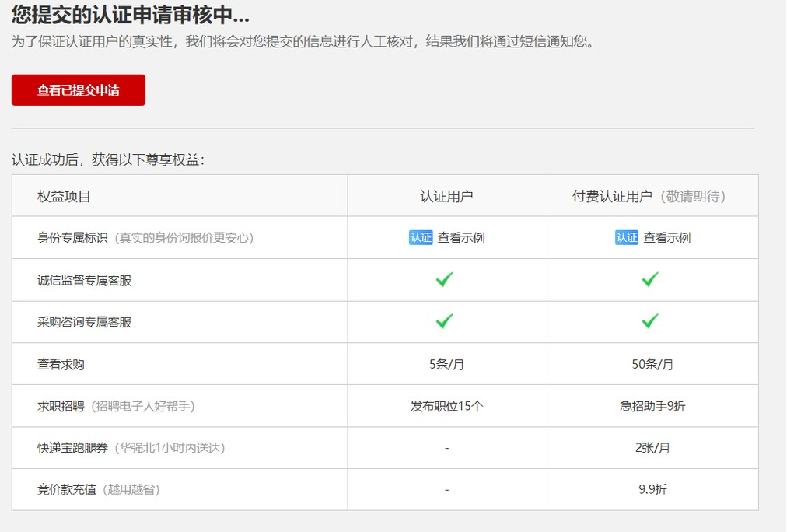Click the 5条/月 cell in 查看求购 row
787x532 pixels.
click(x=446, y=364)
